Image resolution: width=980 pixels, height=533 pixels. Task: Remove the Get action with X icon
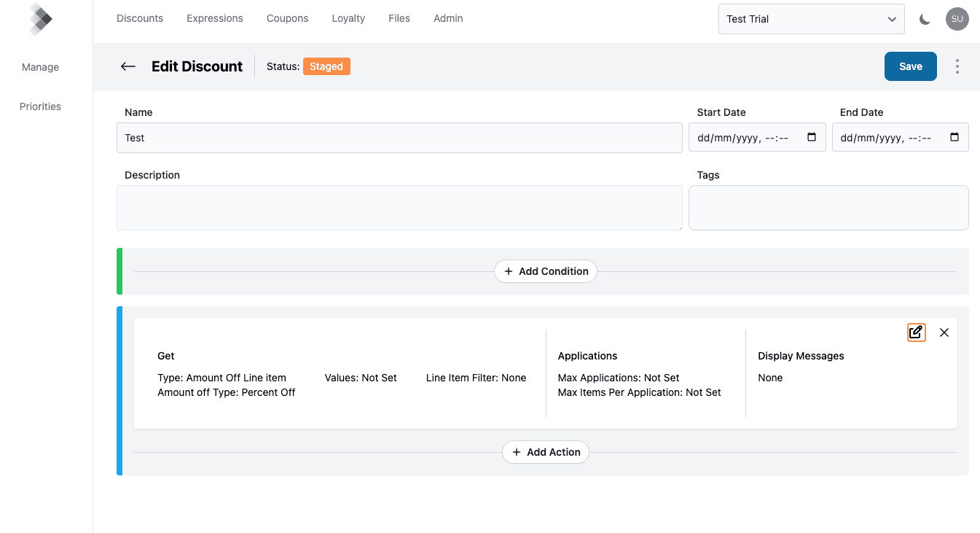click(x=944, y=332)
